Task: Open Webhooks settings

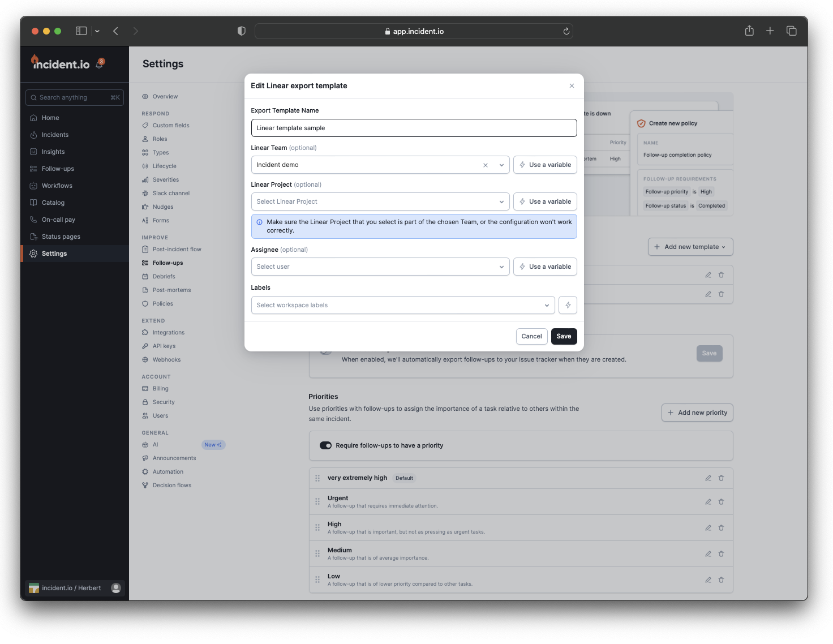Action: pos(166,360)
